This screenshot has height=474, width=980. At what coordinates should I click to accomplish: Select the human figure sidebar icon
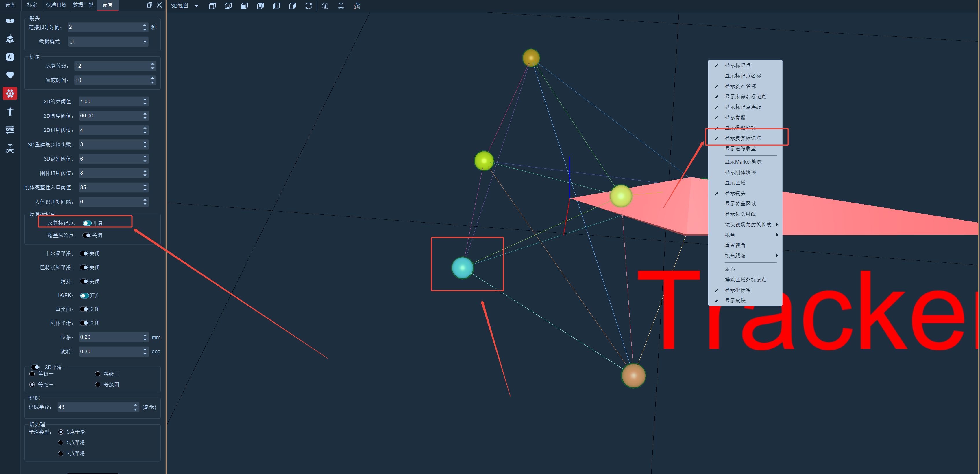point(10,111)
